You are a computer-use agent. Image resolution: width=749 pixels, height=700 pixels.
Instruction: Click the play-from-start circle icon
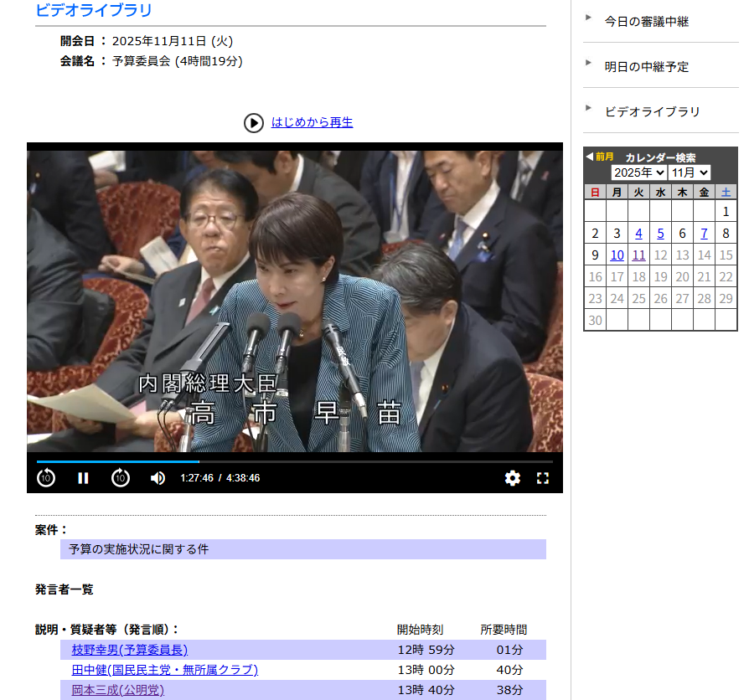point(254,123)
